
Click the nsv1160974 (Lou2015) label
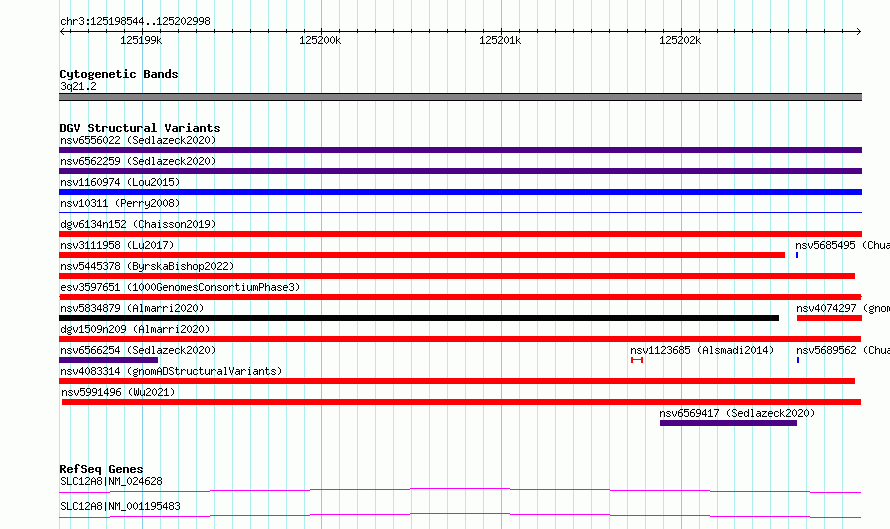point(120,182)
